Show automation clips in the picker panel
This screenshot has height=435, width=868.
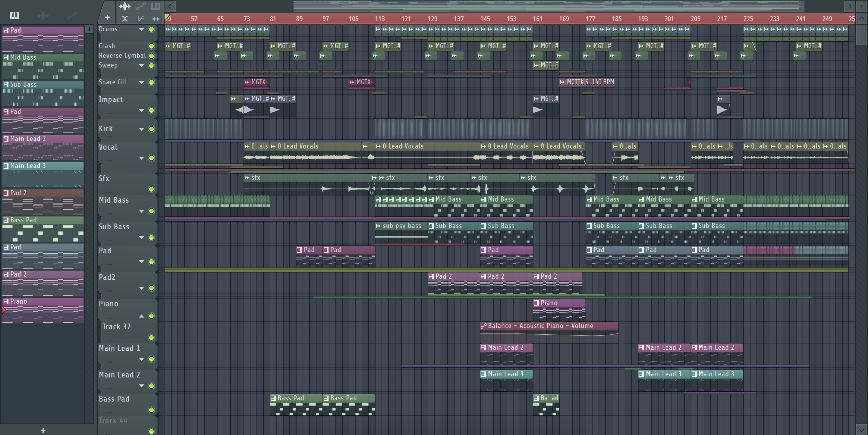click(x=72, y=15)
